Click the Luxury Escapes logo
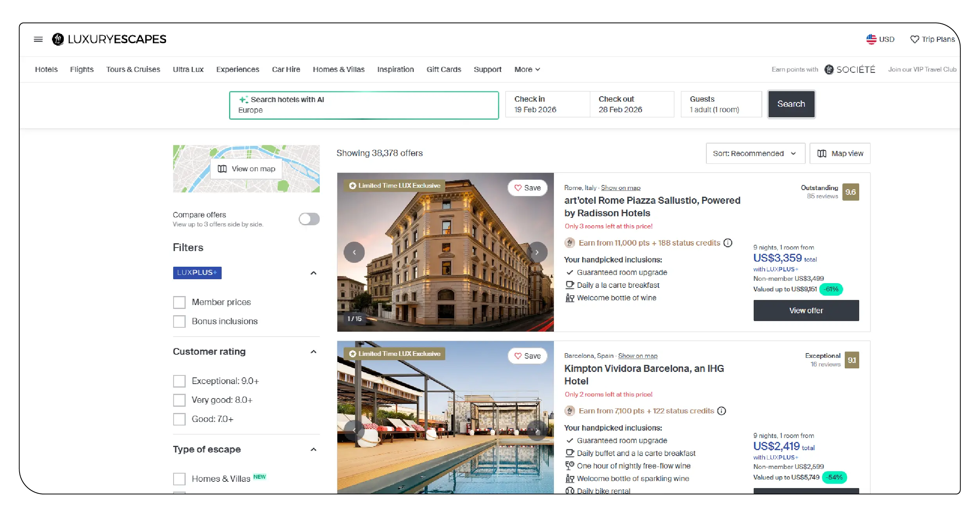Screen dimensions: 980x517 click(x=110, y=39)
